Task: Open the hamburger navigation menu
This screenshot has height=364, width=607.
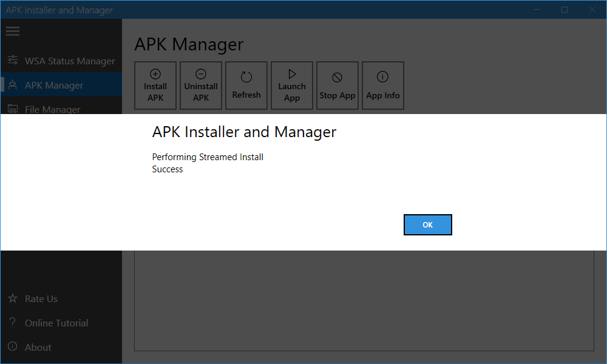Action: 13,31
